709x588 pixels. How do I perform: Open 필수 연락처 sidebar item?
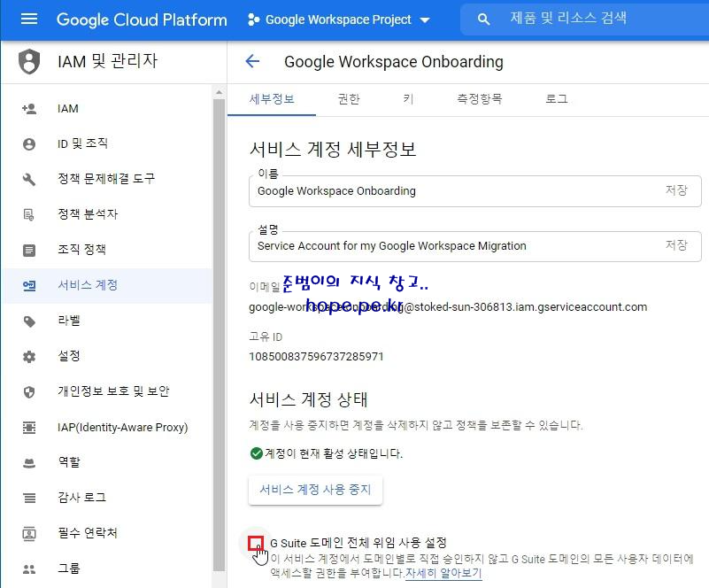108,533
